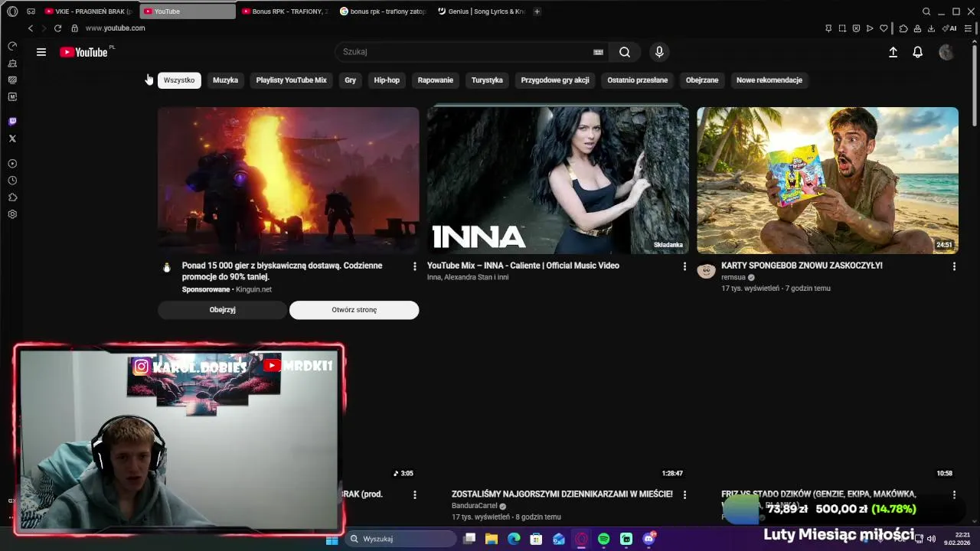This screenshot has width=980, height=551.
Task: Select the Przygodowe gry akcji chip
Action: (x=555, y=80)
